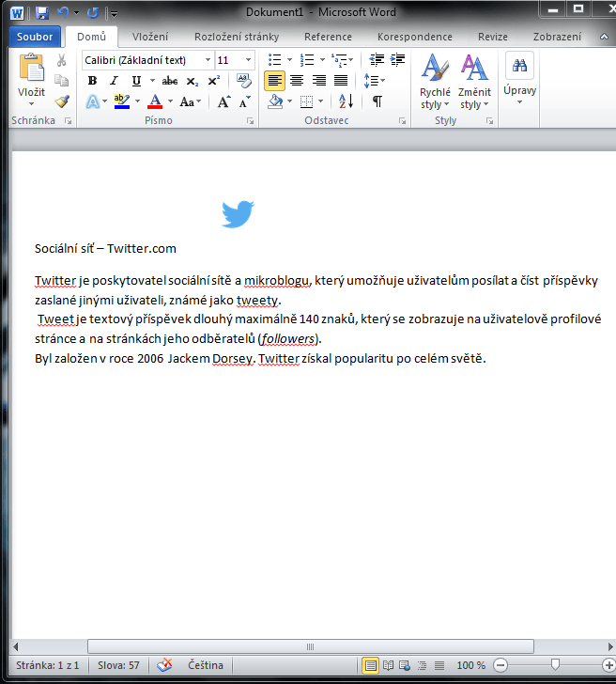Open the multilevel list dropdown arrow
The image size is (616, 684).
(x=351, y=60)
